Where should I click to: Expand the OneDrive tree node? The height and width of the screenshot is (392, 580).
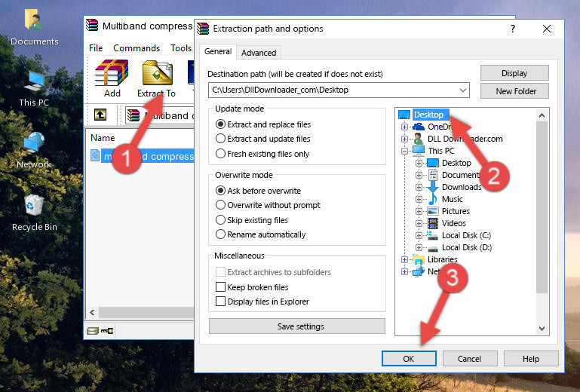point(404,127)
